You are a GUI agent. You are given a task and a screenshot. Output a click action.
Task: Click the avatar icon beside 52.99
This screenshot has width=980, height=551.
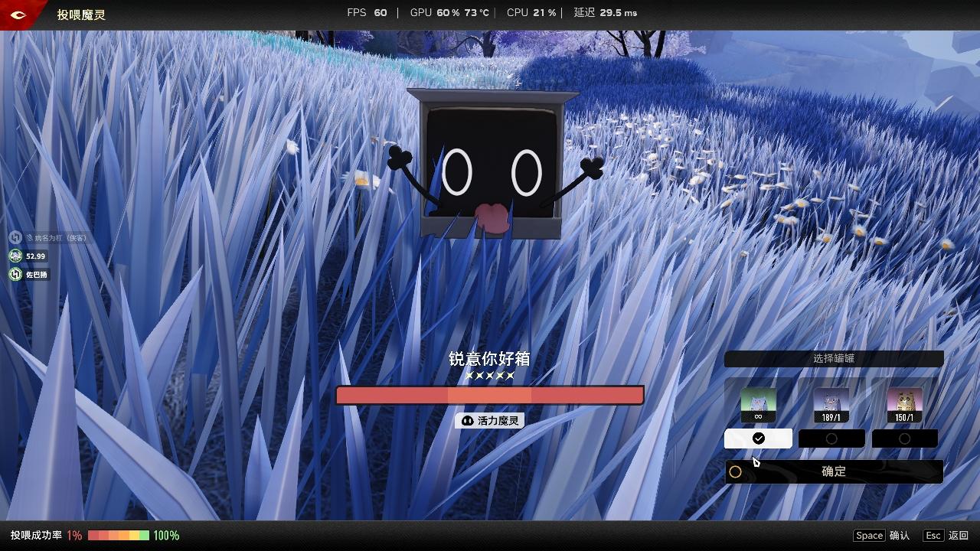pos(15,256)
